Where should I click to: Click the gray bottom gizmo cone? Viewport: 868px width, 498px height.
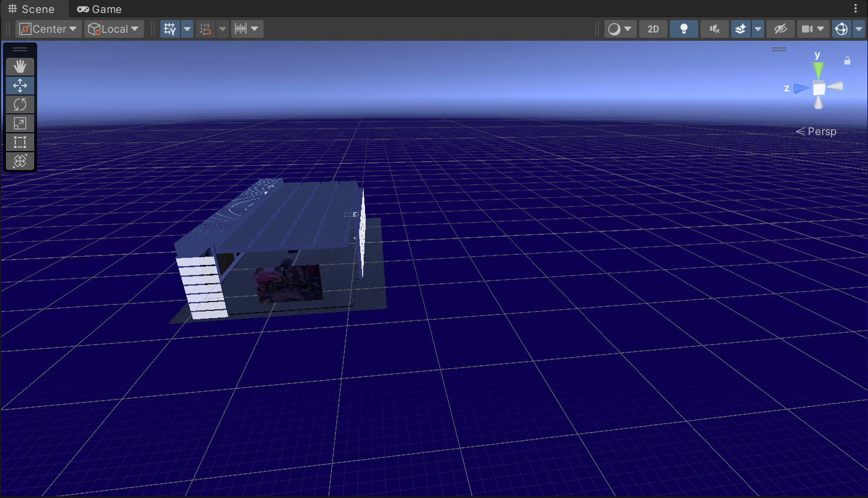(818, 103)
